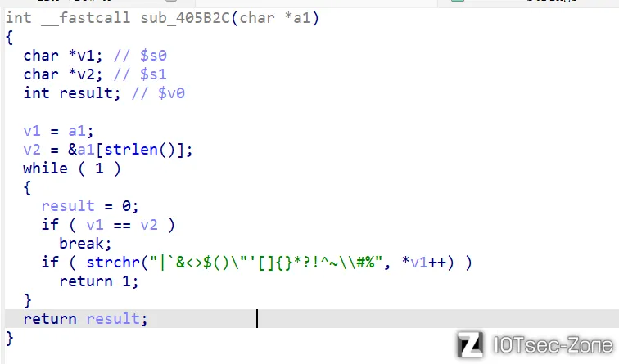Click the 'result = 0' assignment line
The width and height of the screenshot is (619, 364).
(90, 206)
